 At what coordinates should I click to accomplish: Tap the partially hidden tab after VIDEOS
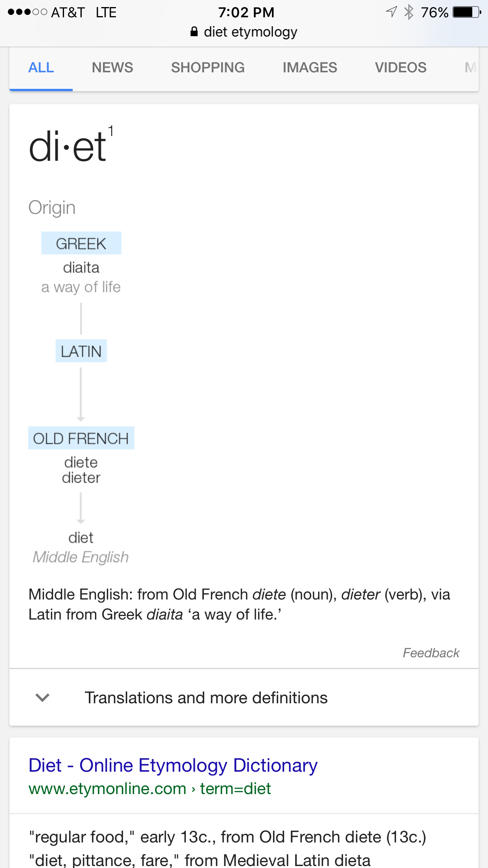pos(470,68)
